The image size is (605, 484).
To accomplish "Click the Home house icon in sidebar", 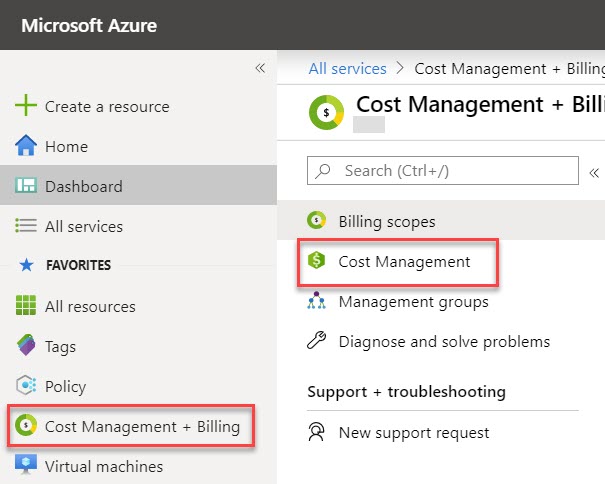I will pos(26,146).
